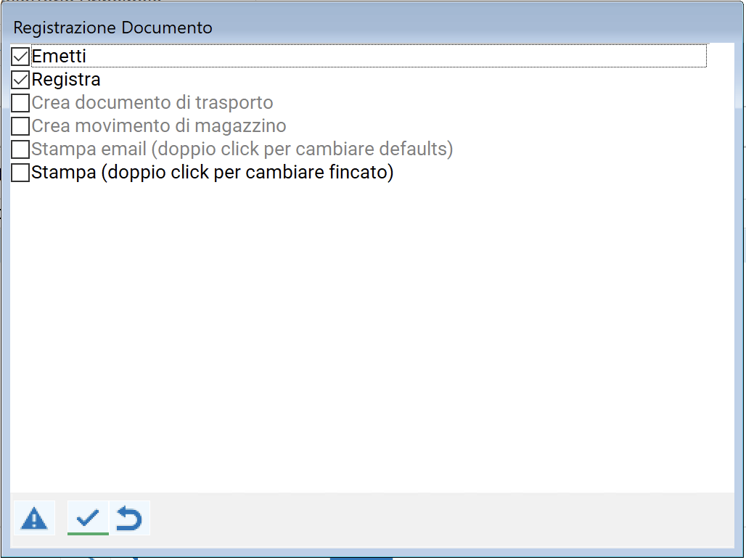
Task: Uncheck the Emetti checkbox
Action: pos(20,57)
